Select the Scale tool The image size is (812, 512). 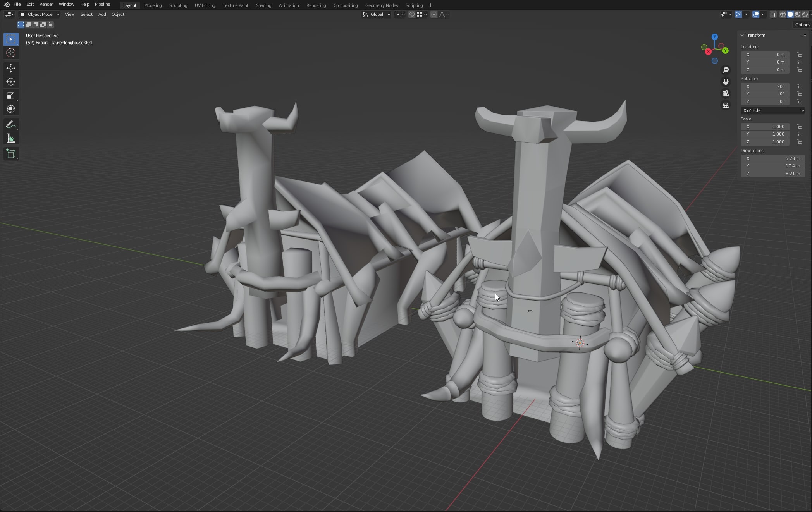coord(11,95)
